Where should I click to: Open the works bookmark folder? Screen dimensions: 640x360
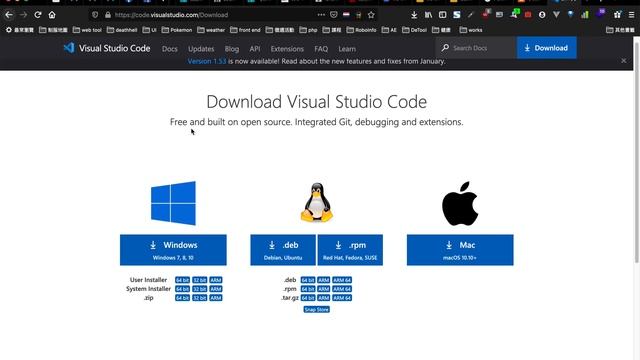[471, 30]
